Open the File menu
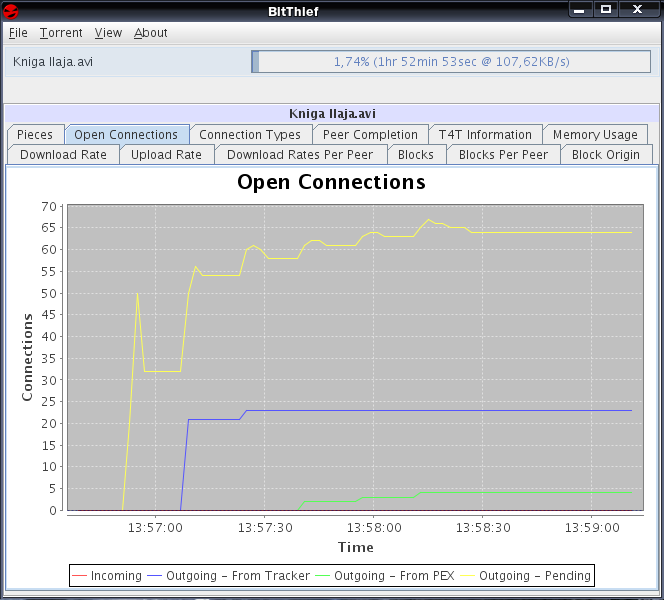664x600 pixels. (18, 33)
